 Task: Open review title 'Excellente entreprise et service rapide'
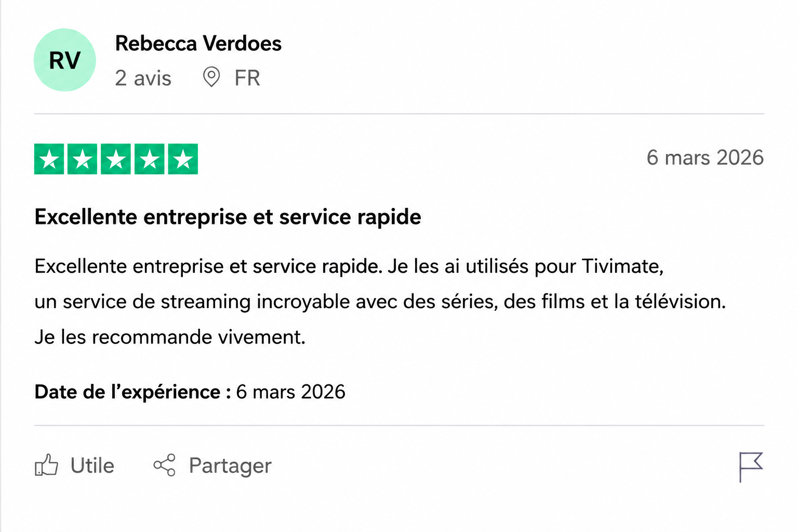point(228,217)
